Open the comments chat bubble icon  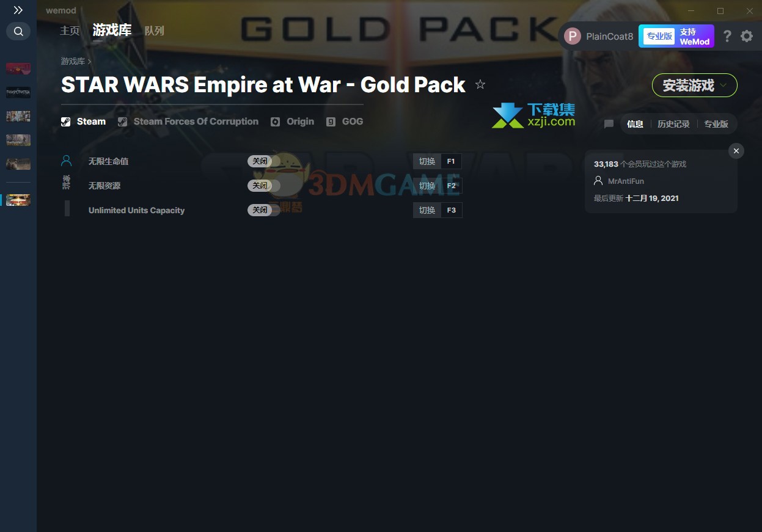(609, 124)
